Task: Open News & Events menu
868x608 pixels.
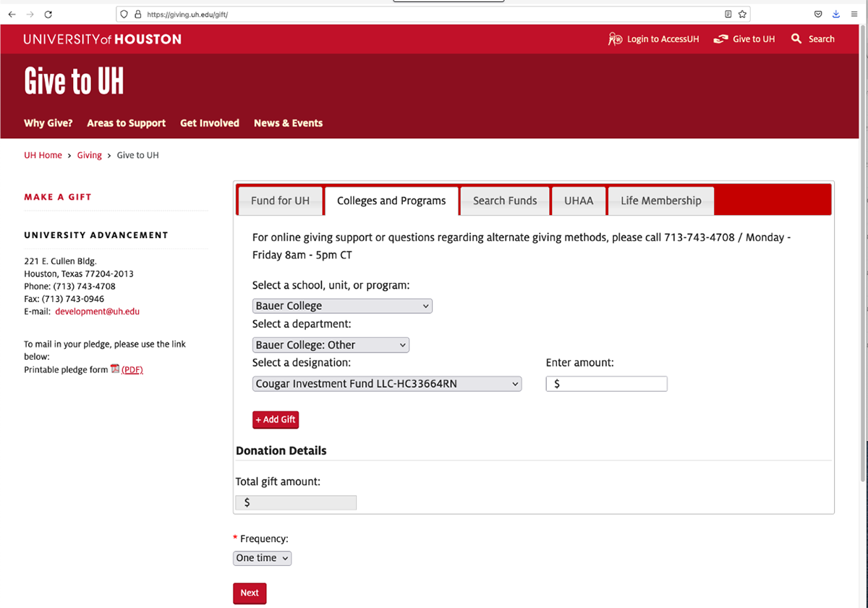Action: (288, 123)
